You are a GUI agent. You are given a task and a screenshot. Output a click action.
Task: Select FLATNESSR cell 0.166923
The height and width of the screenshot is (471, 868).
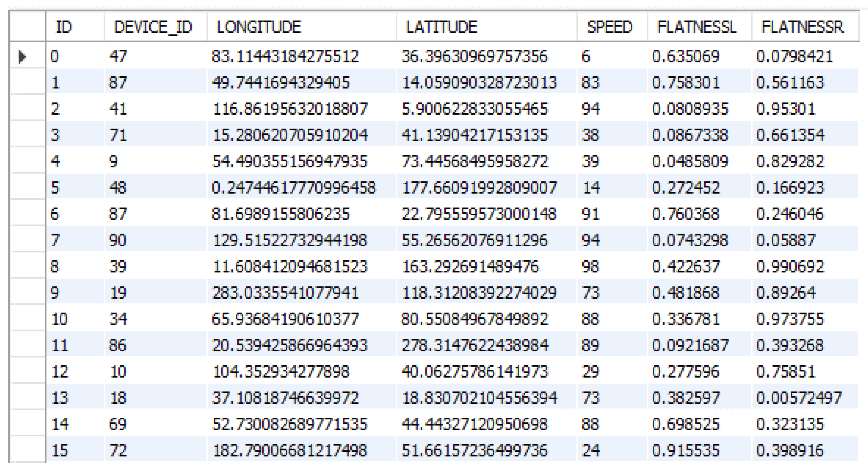(790, 188)
